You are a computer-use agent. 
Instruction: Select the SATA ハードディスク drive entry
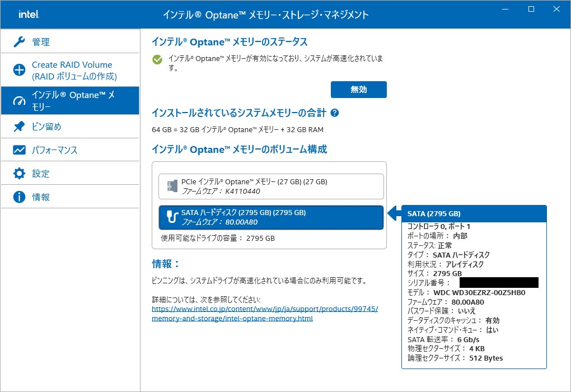click(x=269, y=217)
